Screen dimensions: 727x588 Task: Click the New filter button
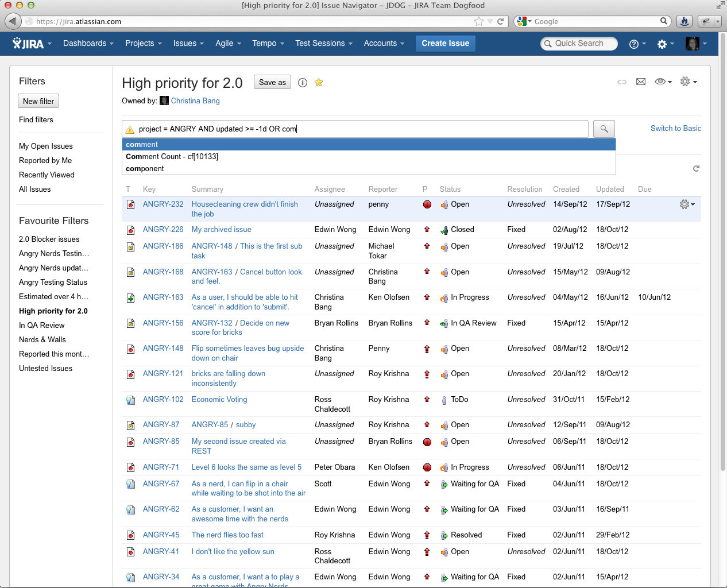pos(38,101)
